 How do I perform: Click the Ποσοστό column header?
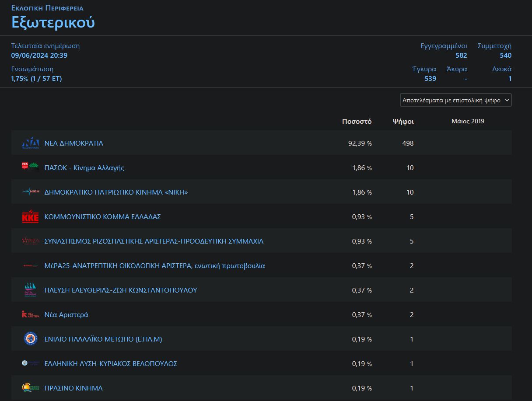click(357, 122)
